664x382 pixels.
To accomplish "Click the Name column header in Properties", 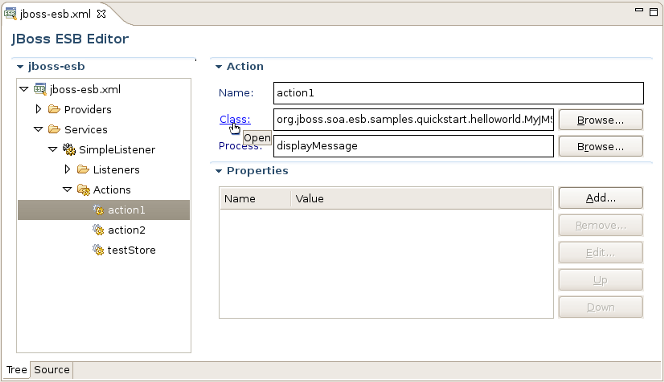I will 255,199.
